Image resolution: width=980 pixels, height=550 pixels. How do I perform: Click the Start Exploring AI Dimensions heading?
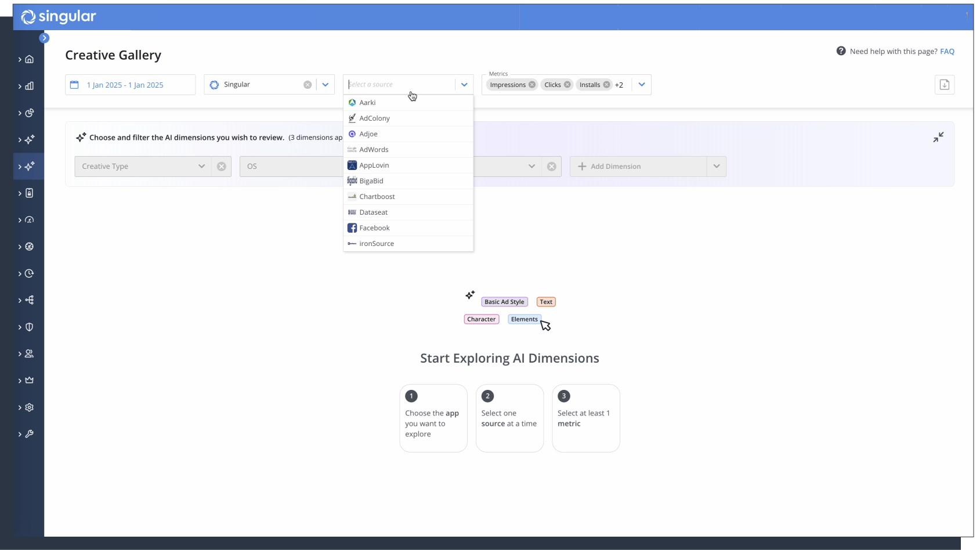coord(509,359)
